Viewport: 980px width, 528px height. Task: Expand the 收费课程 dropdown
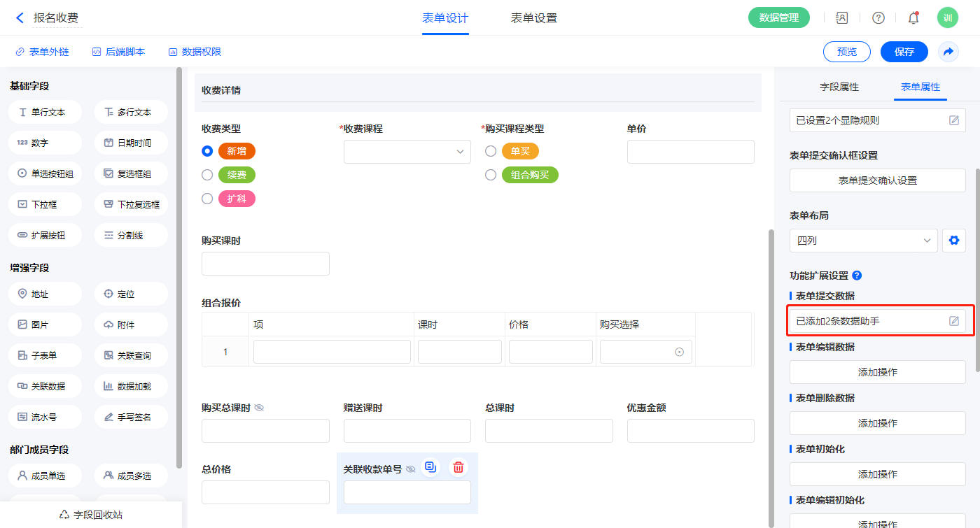tap(407, 152)
